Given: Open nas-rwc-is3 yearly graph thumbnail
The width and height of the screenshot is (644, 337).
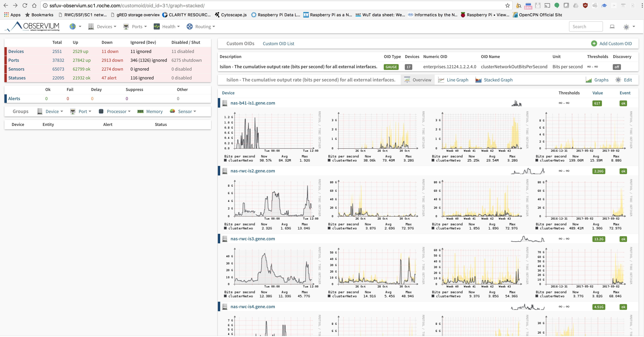Looking at the screenshot, I should click(x=583, y=273).
